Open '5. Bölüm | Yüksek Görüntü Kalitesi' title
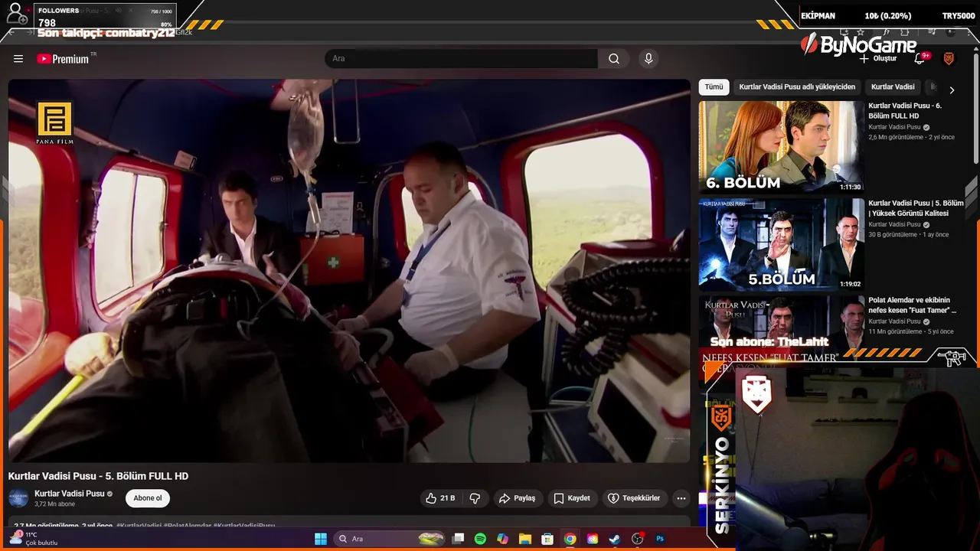The height and width of the screenshot is (551, 980). [x=916, y=208]
